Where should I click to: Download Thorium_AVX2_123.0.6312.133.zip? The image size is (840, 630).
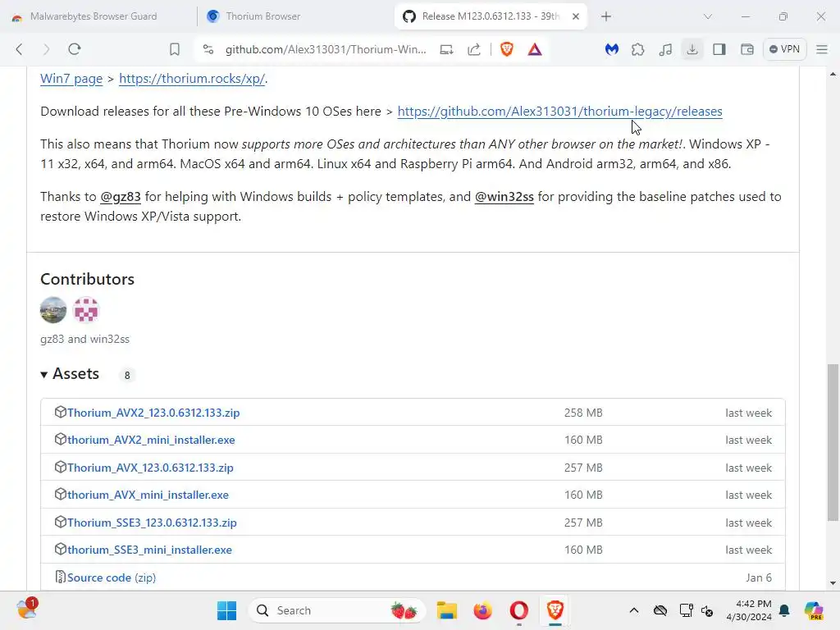[x=153, y=413]
